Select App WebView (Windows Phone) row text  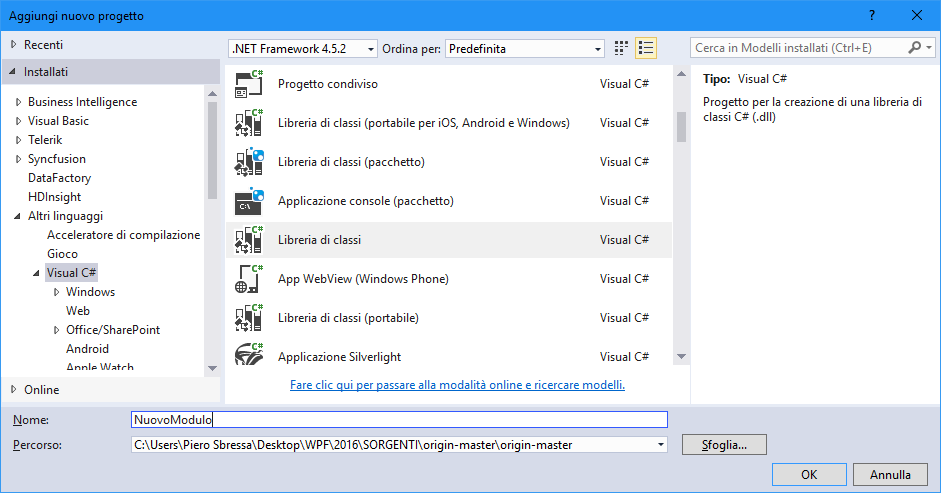pyautogui.click(x=363, y=279)
